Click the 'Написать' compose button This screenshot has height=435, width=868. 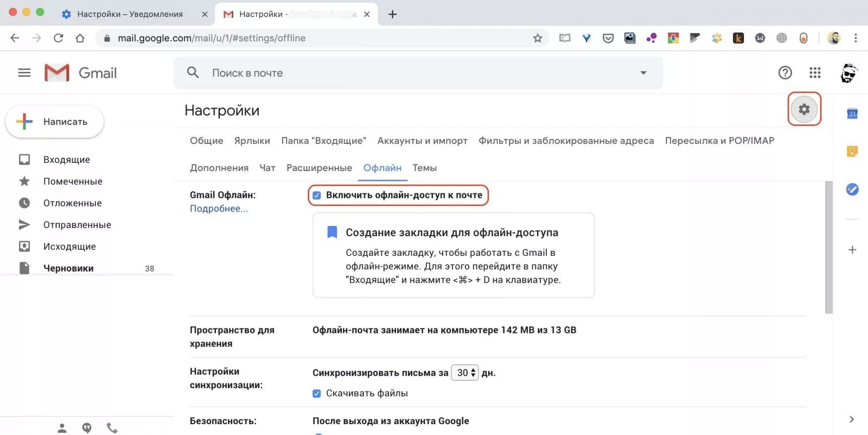click(54, 122)
